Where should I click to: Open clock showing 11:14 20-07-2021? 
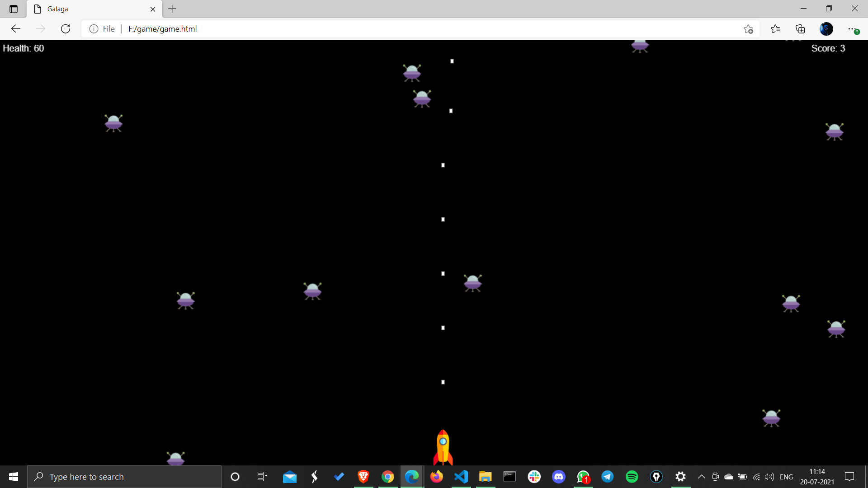pyautogui.click(x=817, y=477)
